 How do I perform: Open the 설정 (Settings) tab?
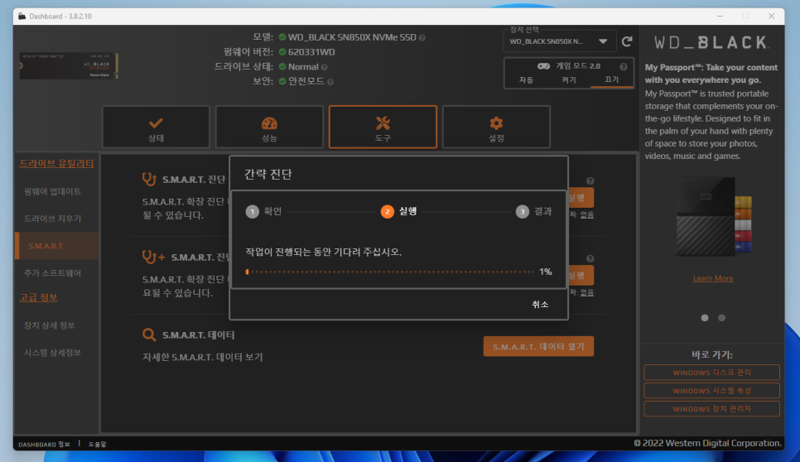click(496, 127)
